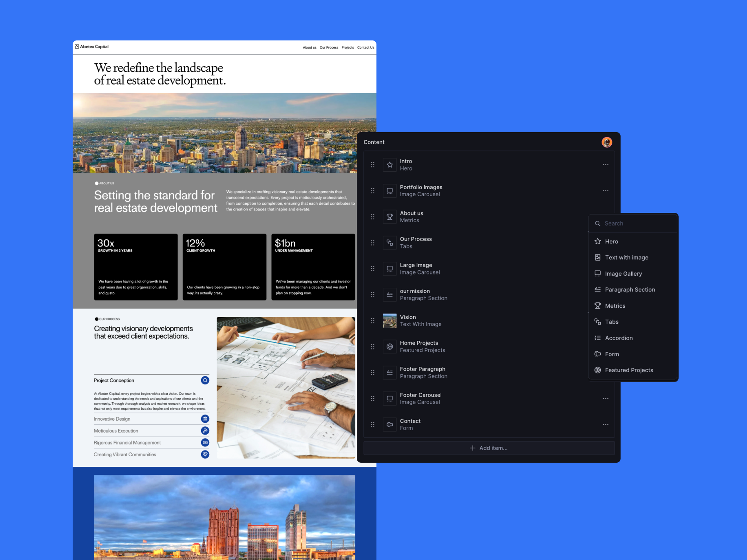Click the trophy icon next to About us
This screenshot has width=747, height=560.
point(389,217)
